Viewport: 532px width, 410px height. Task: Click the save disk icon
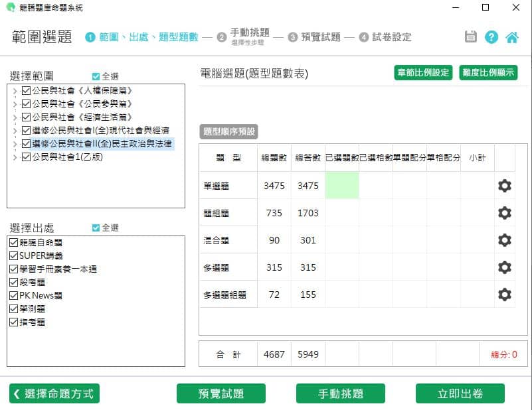471,36
